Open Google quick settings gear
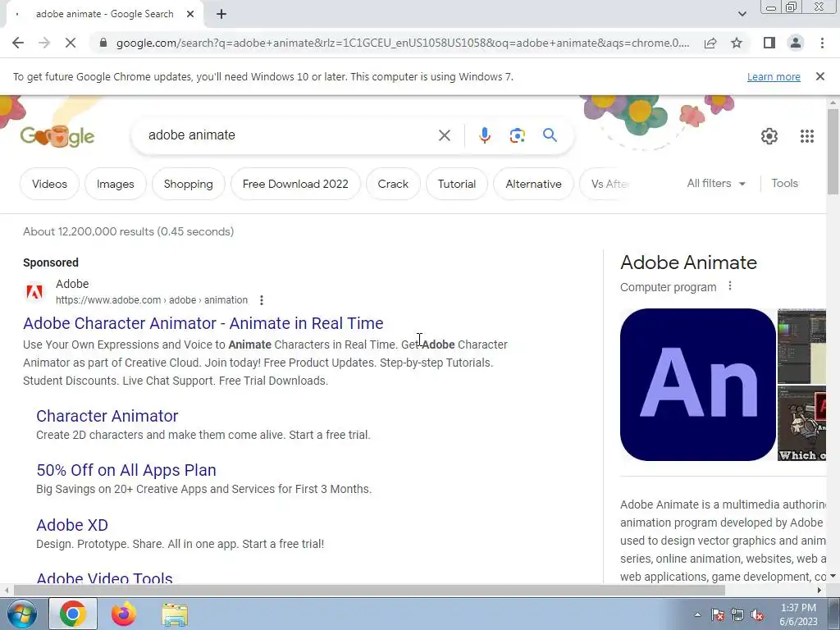 (769, 136)
